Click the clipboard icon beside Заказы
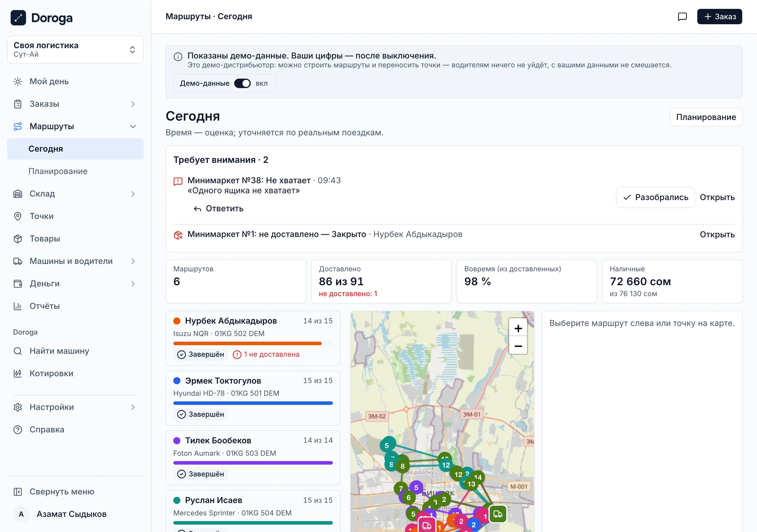The image size is (757, 532). [x=18, y=104]
